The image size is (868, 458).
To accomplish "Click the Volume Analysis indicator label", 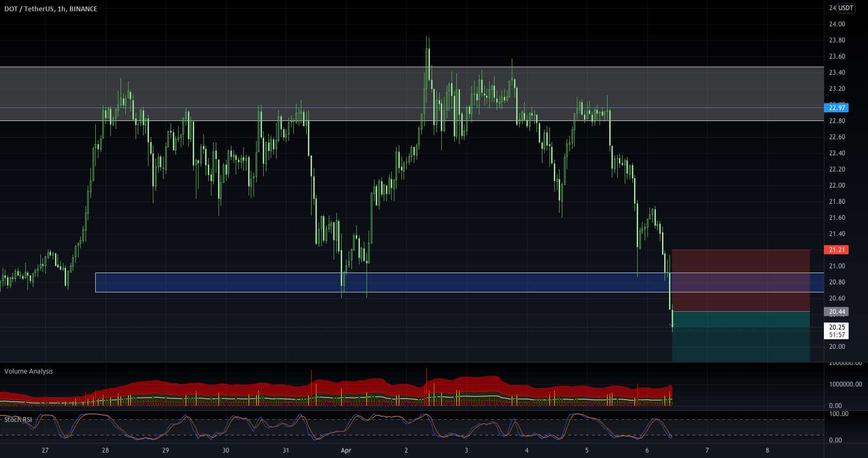I will pyautogui.click(x=29, y=371).
